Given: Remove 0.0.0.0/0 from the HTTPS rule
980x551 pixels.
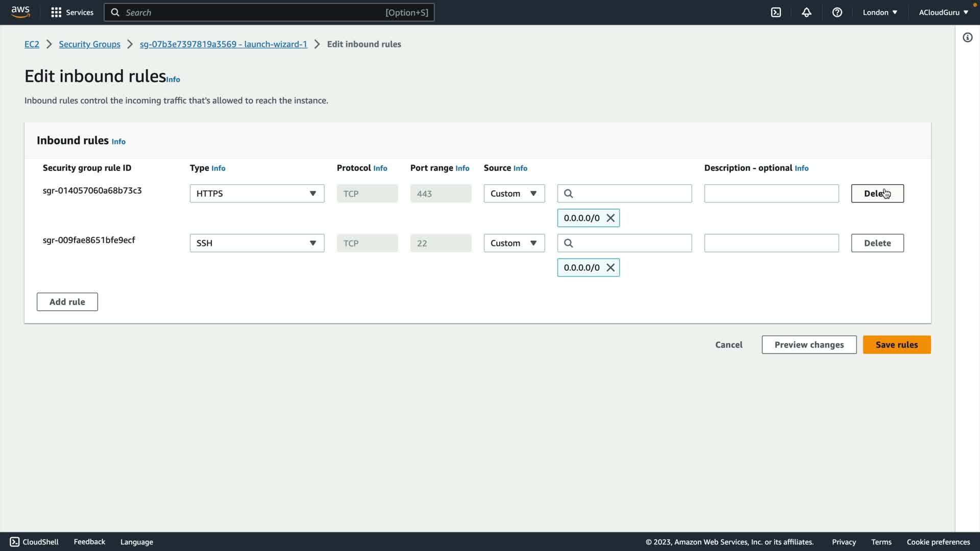Looking at the screenshot, I should [610, 218].
